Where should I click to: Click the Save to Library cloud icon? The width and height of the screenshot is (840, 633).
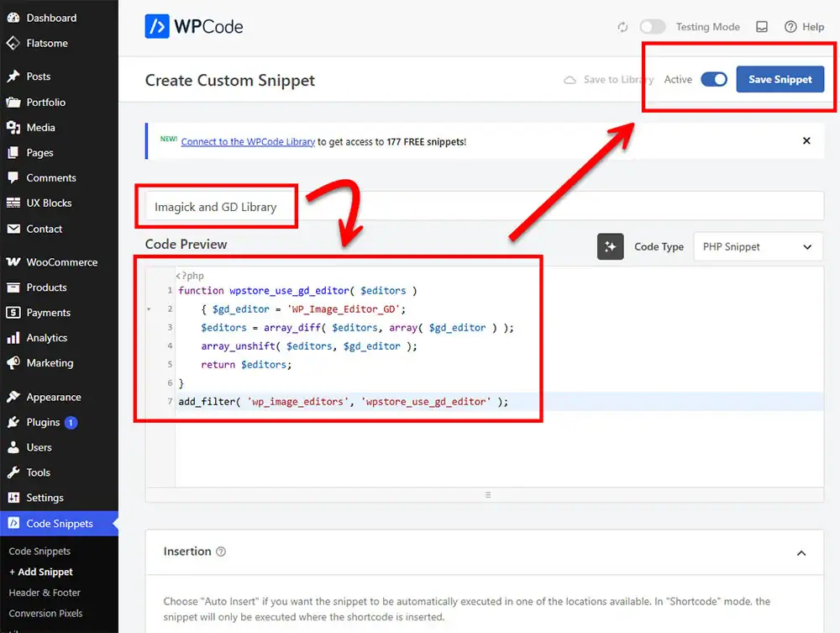point(570,80)
